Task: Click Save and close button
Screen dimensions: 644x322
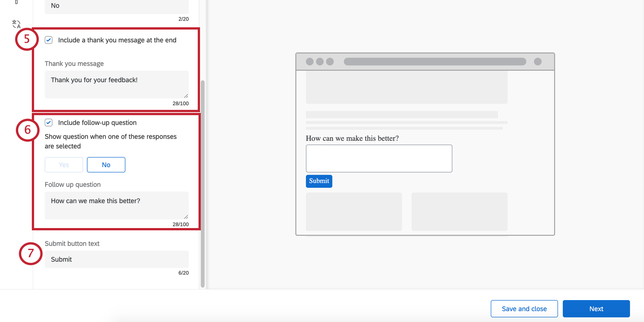Action: click(x=524, y=309)
